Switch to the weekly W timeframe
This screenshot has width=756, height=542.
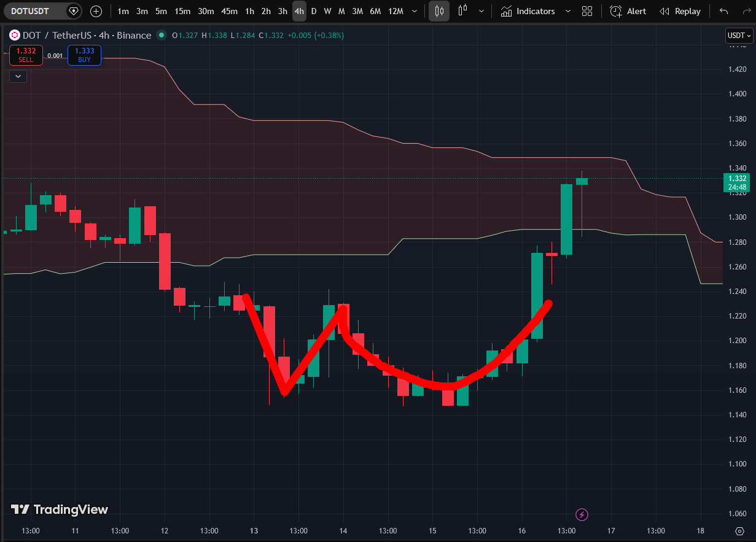[x=327, y=11]
